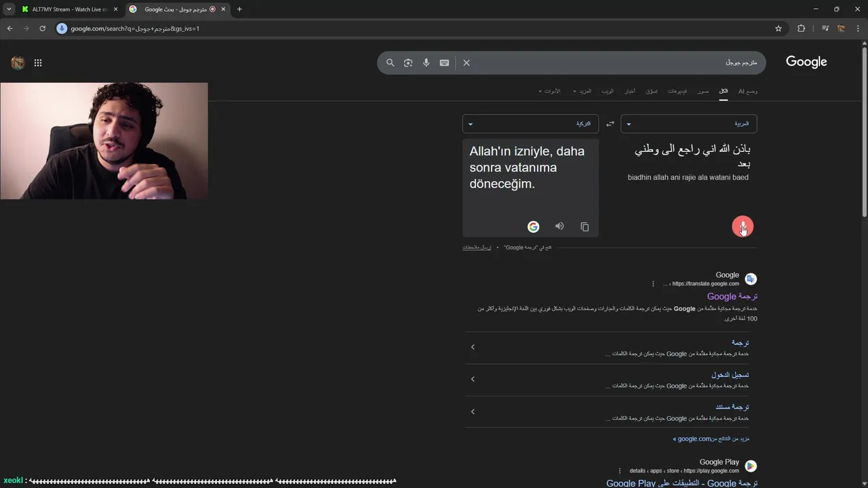The height and width of the screenshot is (488, 868).
Task: Open the Chrome three-dot menu
Action: pos(858,28)
